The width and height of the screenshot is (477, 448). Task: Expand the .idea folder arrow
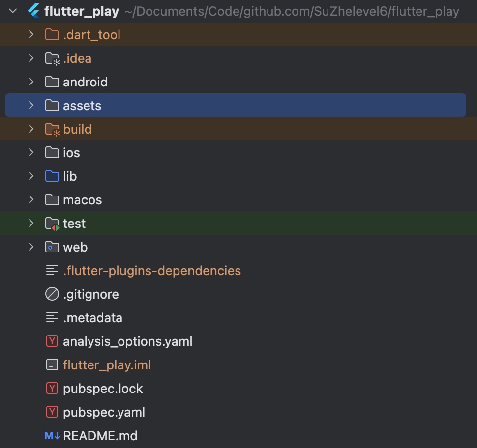click(31, 58)
